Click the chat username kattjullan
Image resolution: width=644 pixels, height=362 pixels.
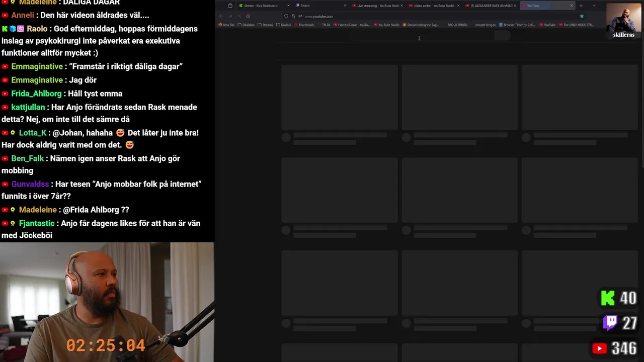(x=28, y=107)
